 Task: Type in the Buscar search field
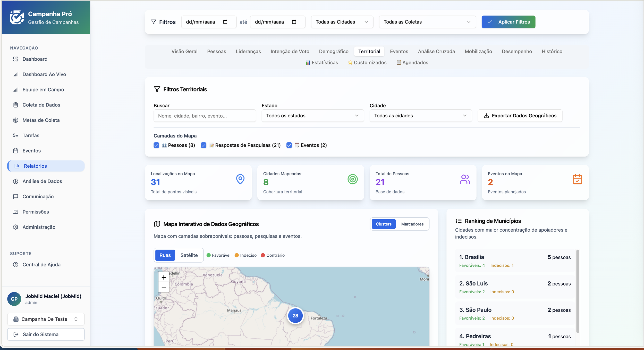pos(205,116)
